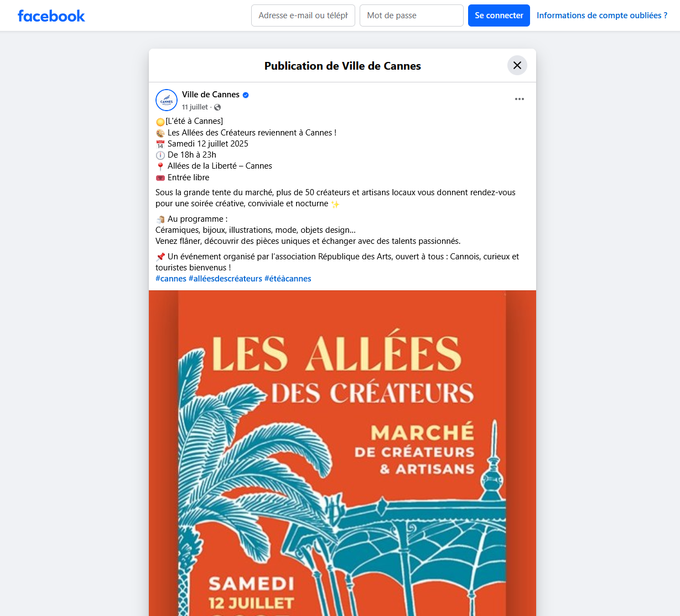Close the publication dialog with X

click(x=517, y=65)
